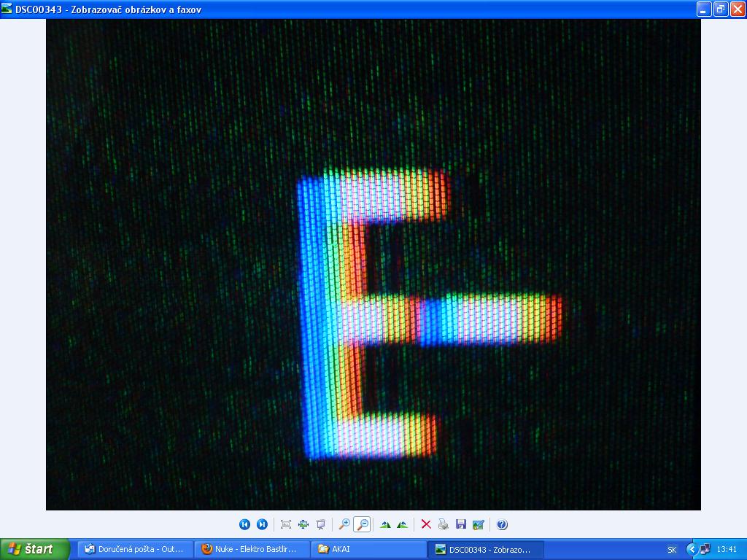Open the Štart menu
Screen dimensions: 747x560
pyautogui.click(x=34, y=549)
